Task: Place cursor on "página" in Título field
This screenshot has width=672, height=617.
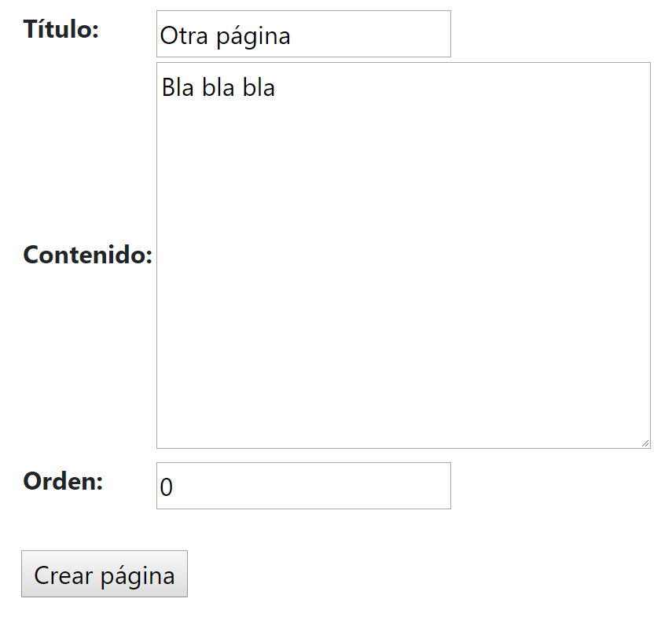Action: (x=253, y=37)
